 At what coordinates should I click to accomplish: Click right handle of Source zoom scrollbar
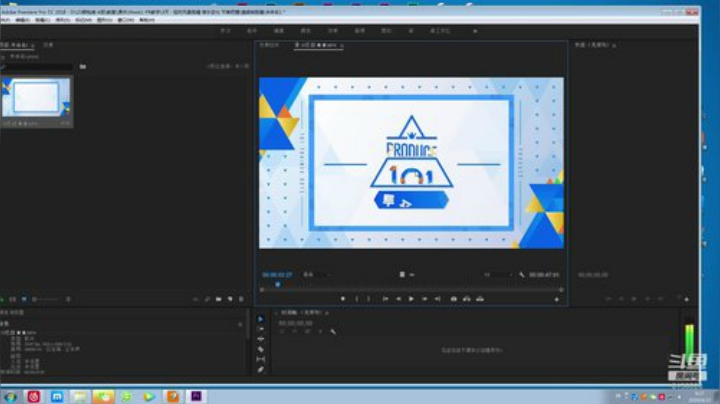pos(561,290)
